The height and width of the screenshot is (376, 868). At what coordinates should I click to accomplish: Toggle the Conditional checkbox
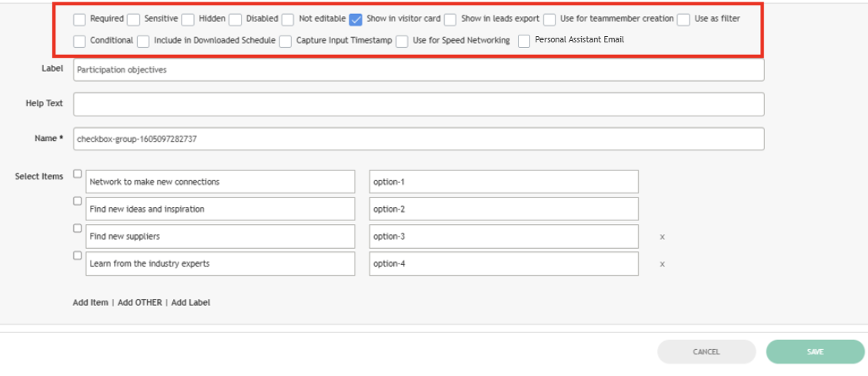(80, 42)
